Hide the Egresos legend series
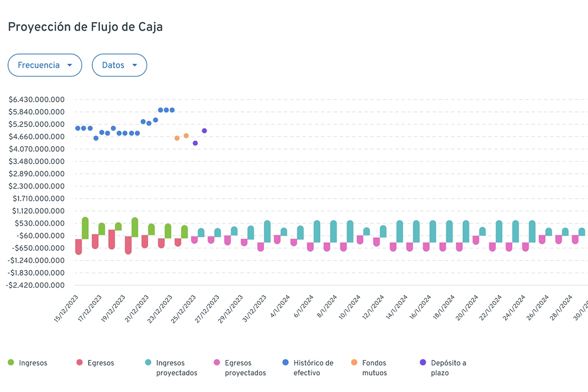588x392 pixels. tap(101, 363)
